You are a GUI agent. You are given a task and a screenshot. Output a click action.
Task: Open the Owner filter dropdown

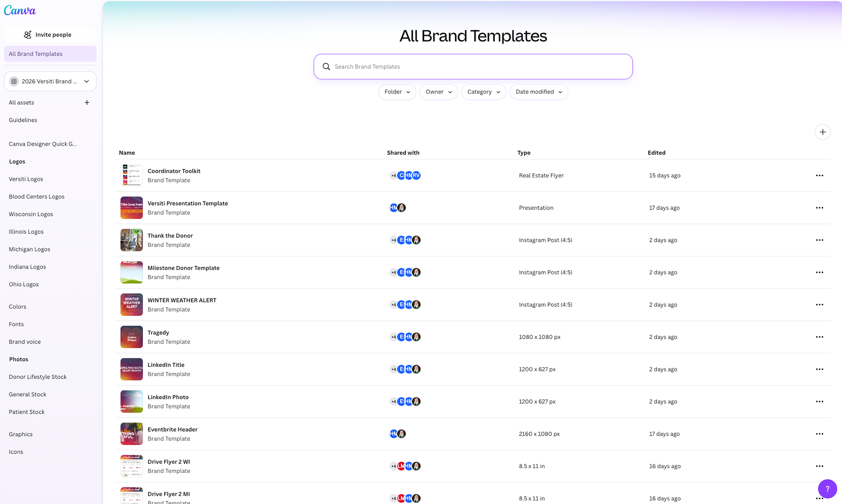[x=438, y=92]
